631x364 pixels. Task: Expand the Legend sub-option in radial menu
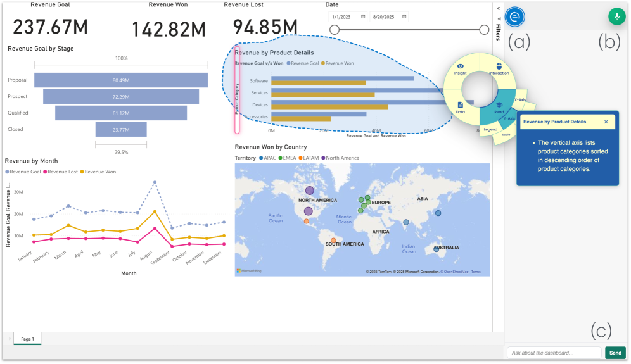[490, 129]
